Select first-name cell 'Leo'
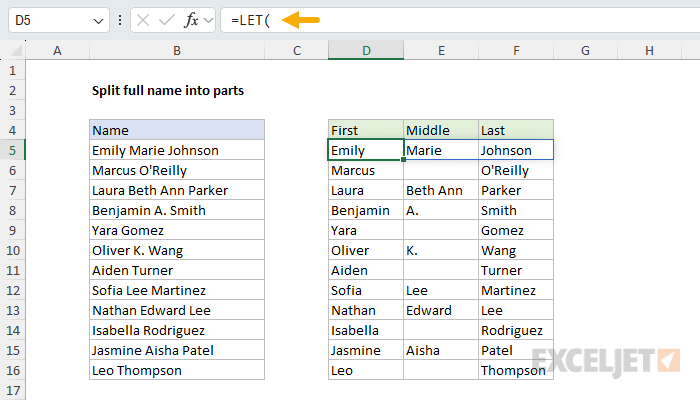The height and width of the screenshot is (400, 700). click(366, 370)
